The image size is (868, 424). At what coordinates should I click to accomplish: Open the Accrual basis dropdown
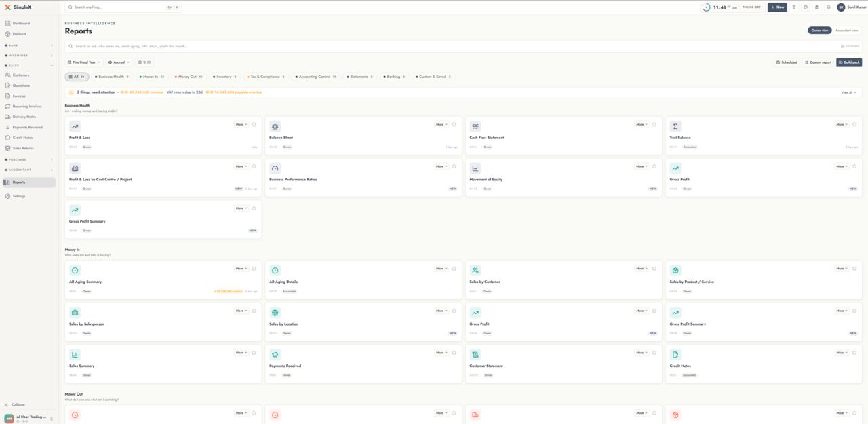pos(119,62)
